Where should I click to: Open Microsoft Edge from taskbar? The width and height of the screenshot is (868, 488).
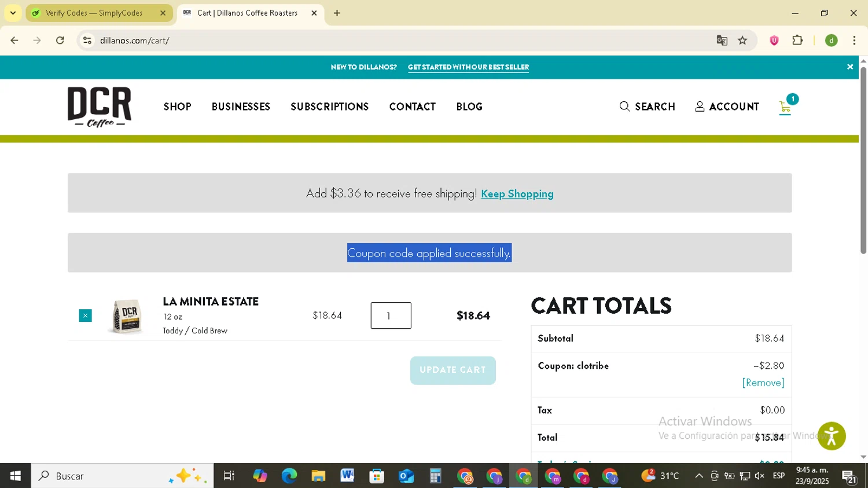click(x=289, y=476)
